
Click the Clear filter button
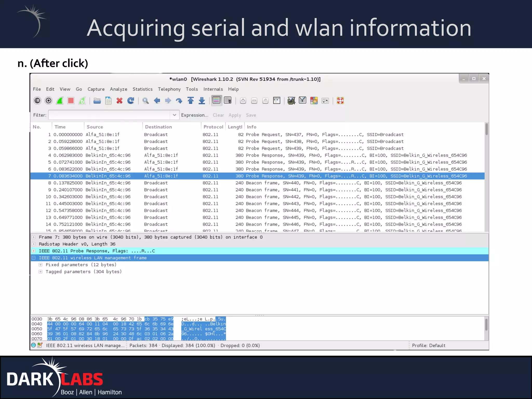coord(218,115)
